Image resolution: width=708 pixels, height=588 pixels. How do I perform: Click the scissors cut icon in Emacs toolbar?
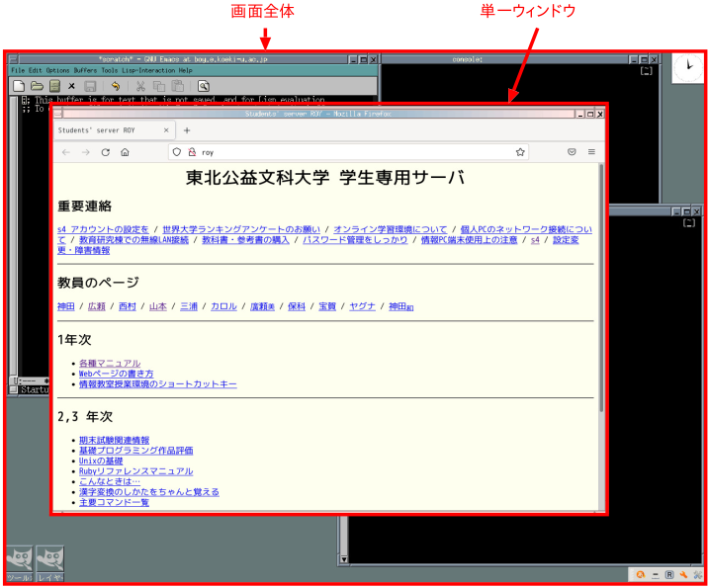coord(140,86)
